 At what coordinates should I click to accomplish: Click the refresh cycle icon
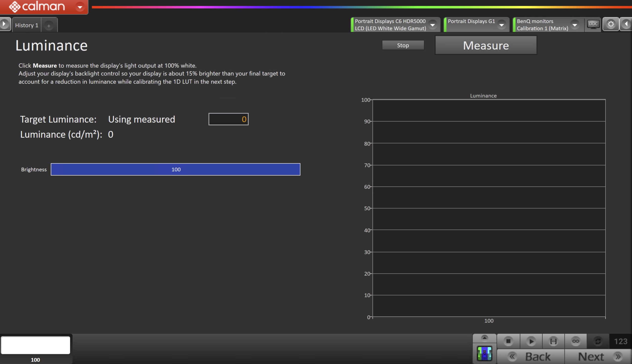pyautogui.click(x=598, y=341)
